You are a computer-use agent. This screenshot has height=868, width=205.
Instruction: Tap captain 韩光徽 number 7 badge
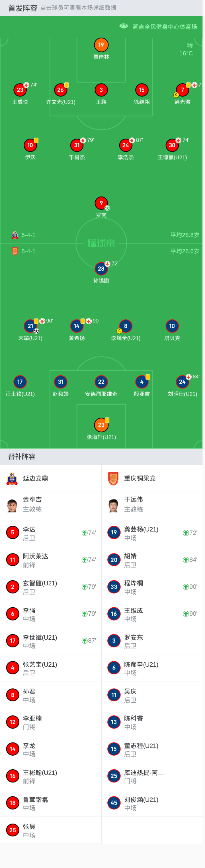click(183, 90)
